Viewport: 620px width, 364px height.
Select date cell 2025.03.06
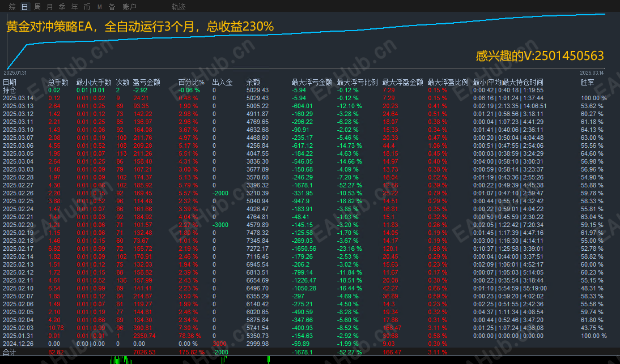[x=18, y=145]
